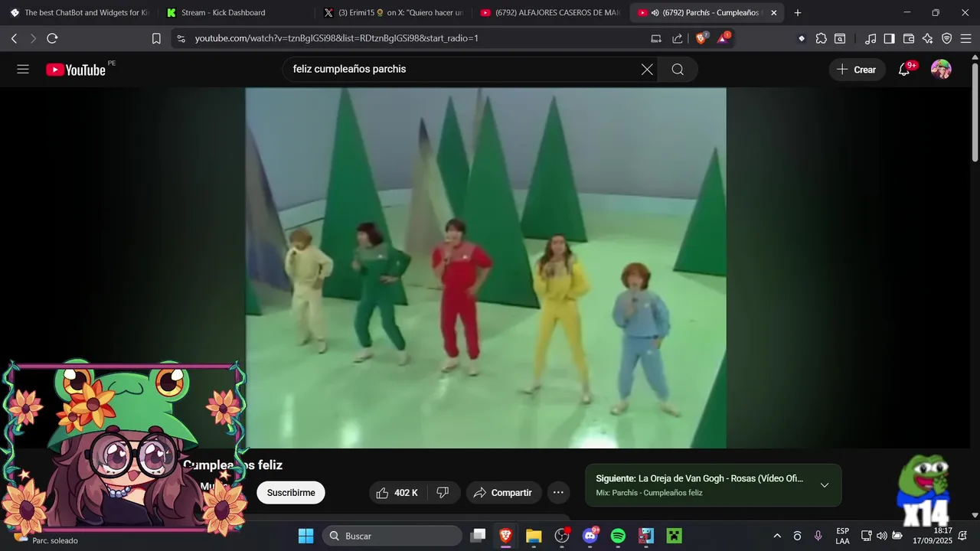The image size is (980, 551).
Task: Open Brave Shields lion icon
Action: 701,38
